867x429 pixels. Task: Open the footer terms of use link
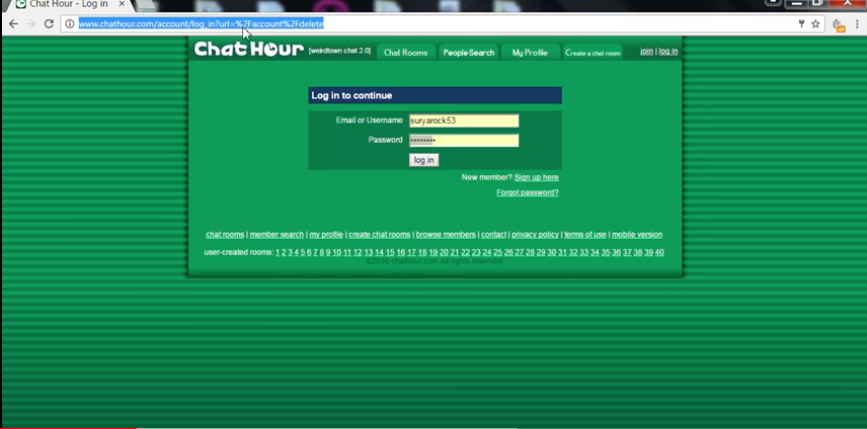pos(585,234)
